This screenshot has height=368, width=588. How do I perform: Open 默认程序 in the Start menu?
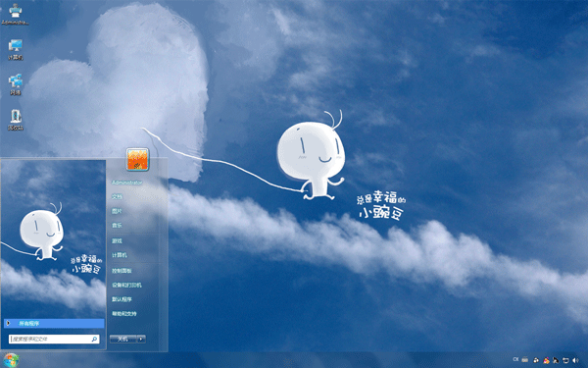(122, 299)
